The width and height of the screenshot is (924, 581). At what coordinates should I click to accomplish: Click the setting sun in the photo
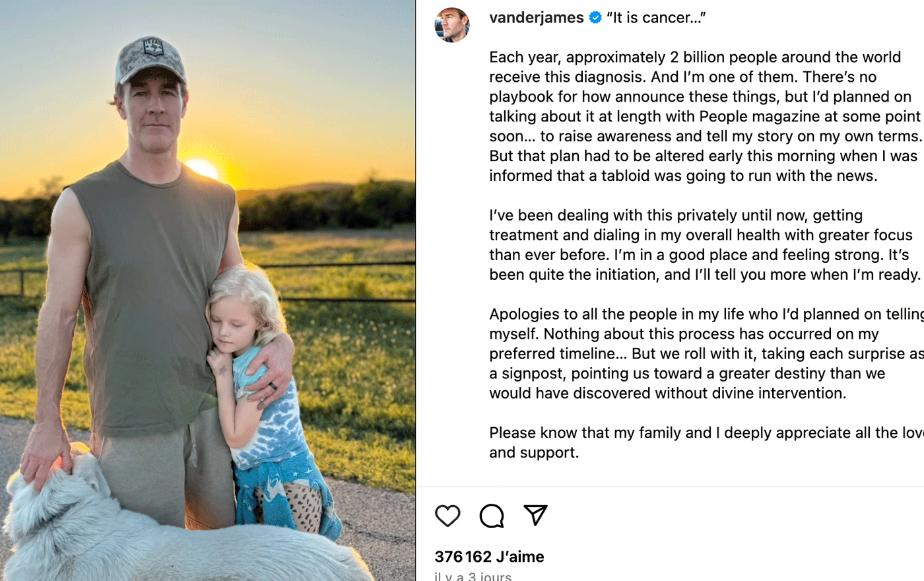201,168
